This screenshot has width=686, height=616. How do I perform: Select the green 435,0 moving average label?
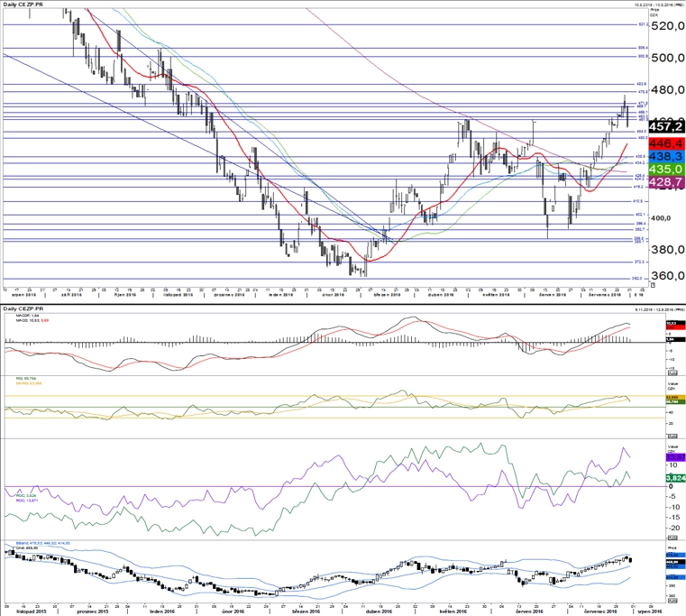(x=666, y=169)
